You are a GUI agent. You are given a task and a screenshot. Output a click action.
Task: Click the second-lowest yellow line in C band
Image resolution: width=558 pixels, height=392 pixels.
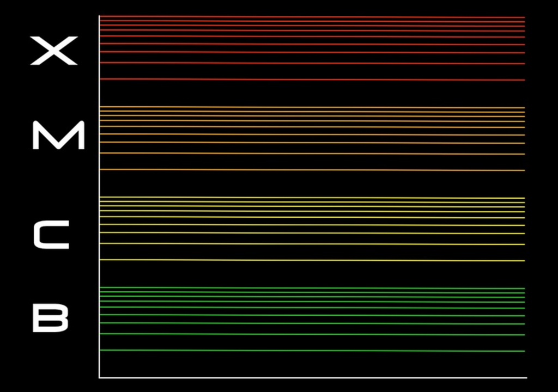(312, 244)
